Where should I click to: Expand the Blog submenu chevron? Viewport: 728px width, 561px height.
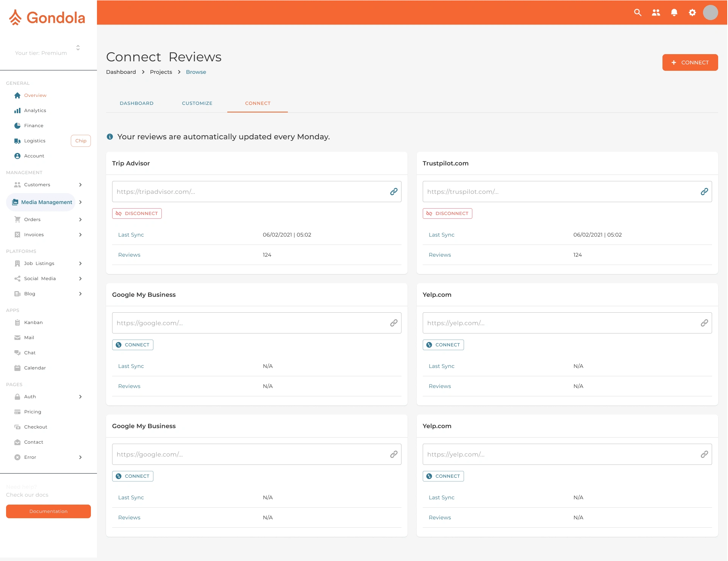point(80,294)
